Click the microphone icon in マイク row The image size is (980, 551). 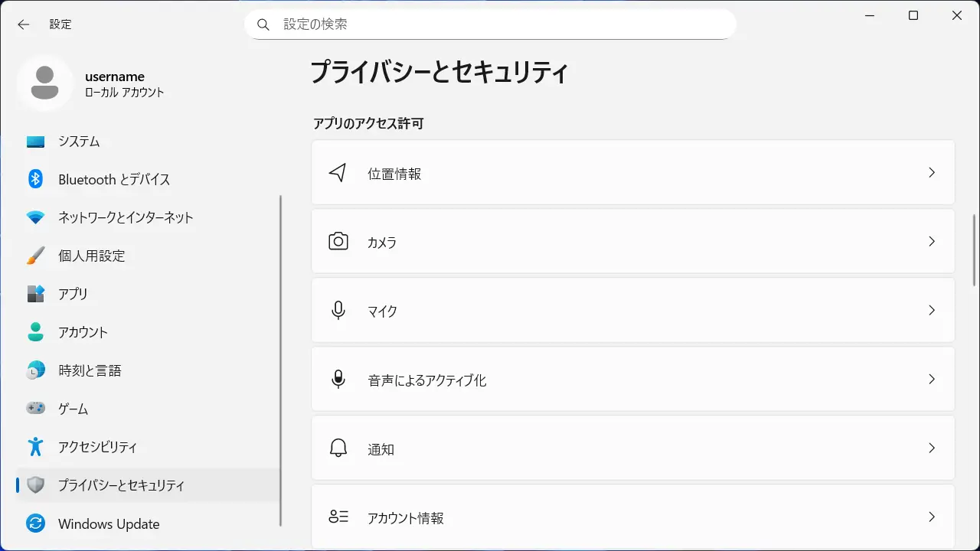pyautogui.click(x=338, y=311)
